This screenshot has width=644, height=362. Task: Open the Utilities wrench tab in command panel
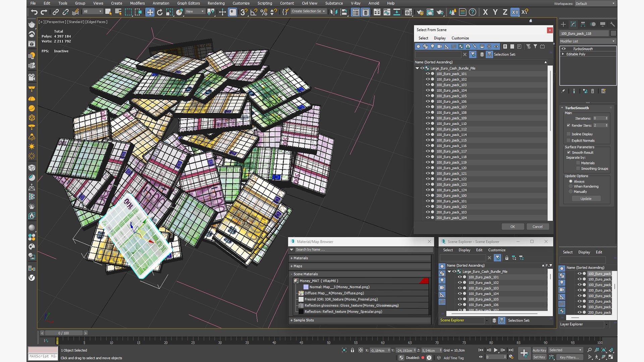point(612,24)
